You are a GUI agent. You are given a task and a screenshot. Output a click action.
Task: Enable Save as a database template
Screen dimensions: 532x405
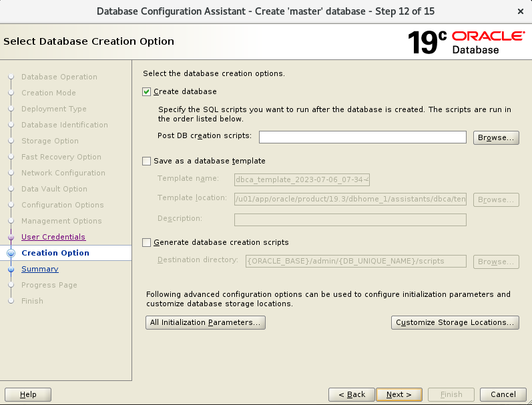click(x=146, y=161)
